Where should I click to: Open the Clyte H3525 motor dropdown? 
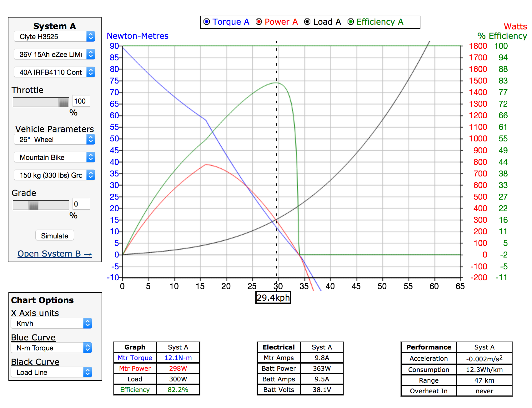pos(54,37)
